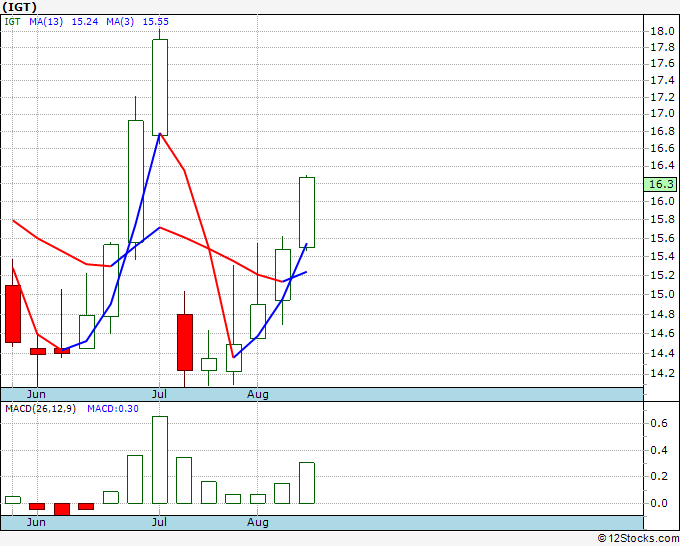The image size is (680, 546).
Task: Select the 0.0 MACD axis label
Action: tap(659, 503)
